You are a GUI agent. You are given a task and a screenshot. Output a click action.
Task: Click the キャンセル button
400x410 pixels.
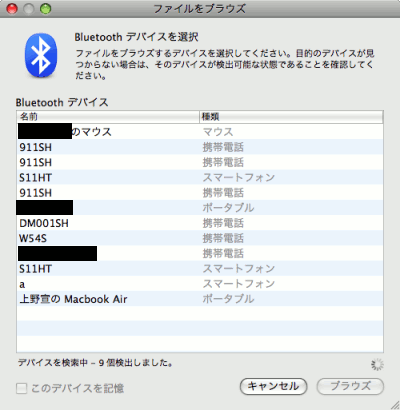273,386
